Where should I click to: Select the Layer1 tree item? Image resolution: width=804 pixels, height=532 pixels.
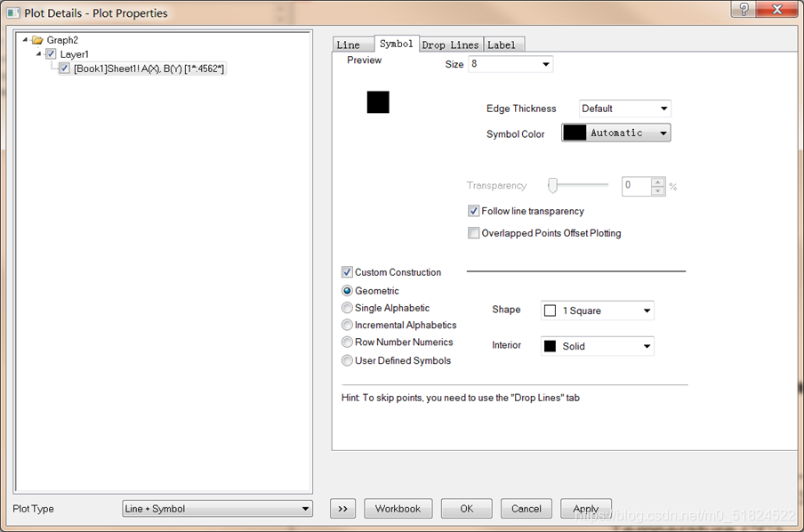[75, 54]
